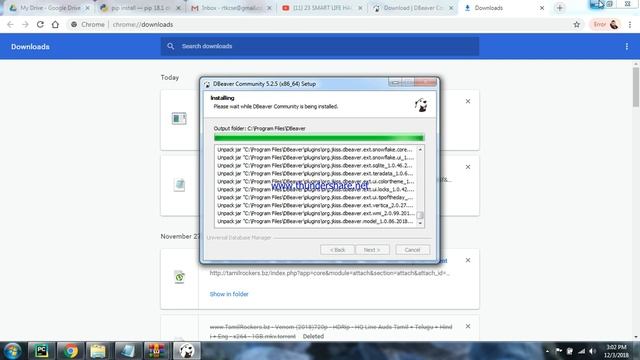Open a new Chrome tab
The width and height of the screenshot is (640, 360).
tap(560, 8)
